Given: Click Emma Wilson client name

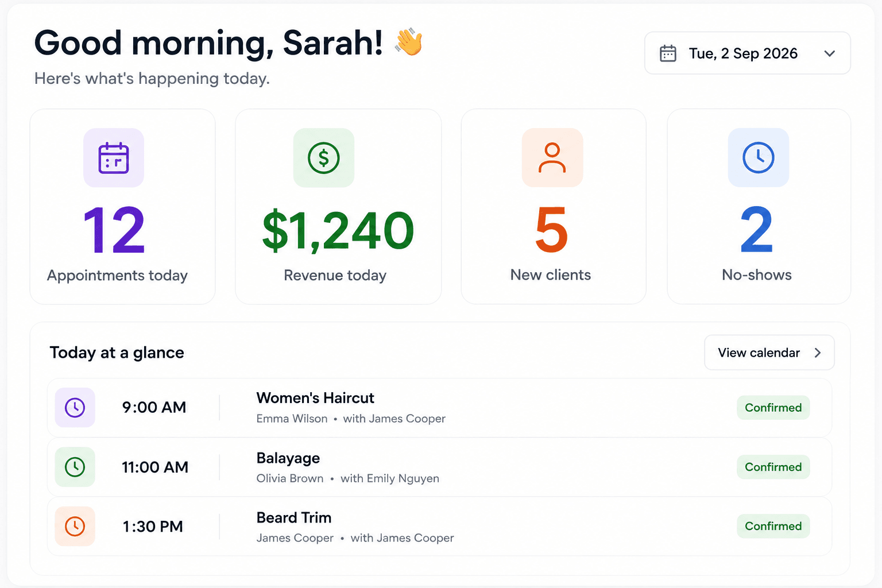Looking at the screenshot, I should pyautogui.click(x=292, y=419).
